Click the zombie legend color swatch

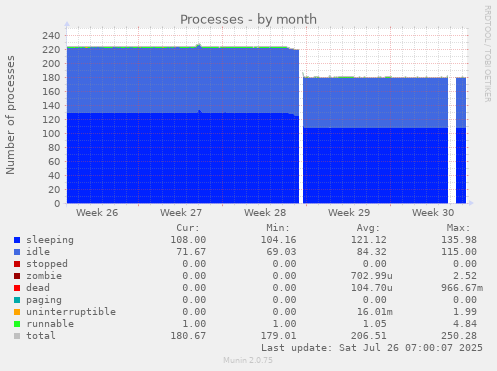(17, 276)
